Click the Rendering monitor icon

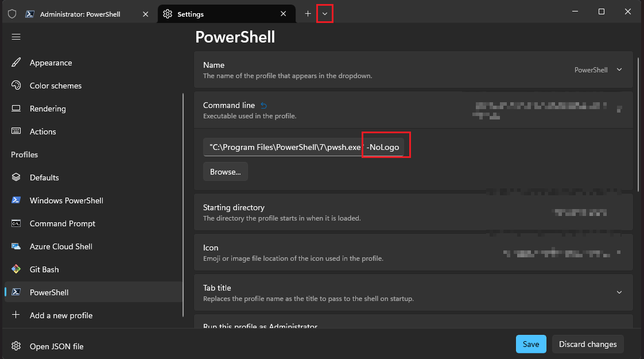(16, 109)
